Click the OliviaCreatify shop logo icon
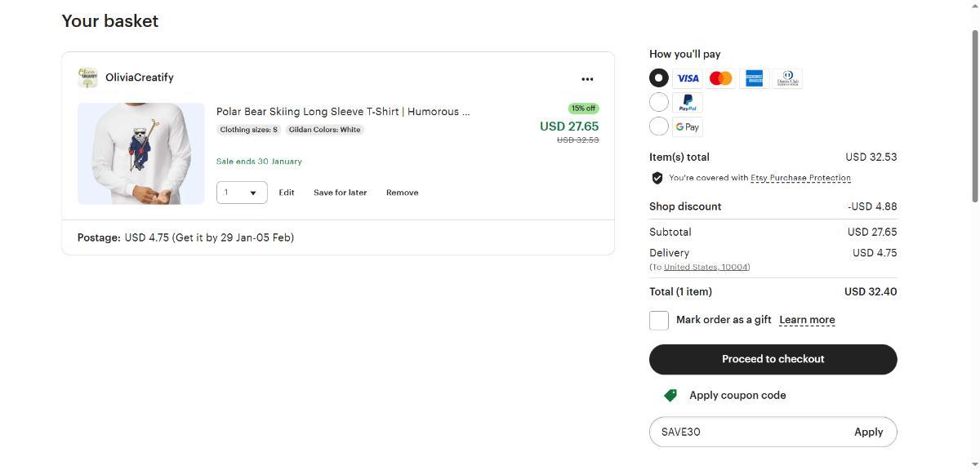The height and width of the screenshot is (470, 980). click(87, 78)
